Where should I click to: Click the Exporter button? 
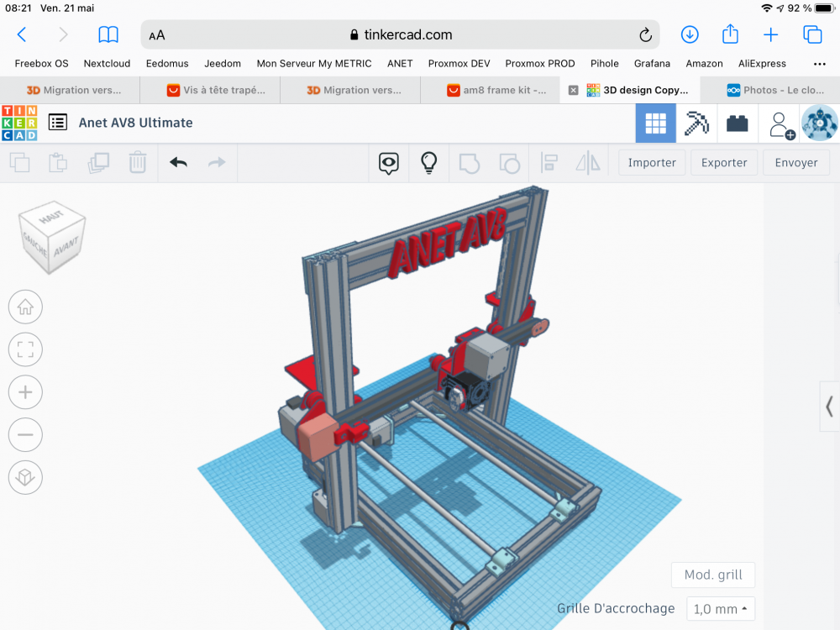coord(724,162)
